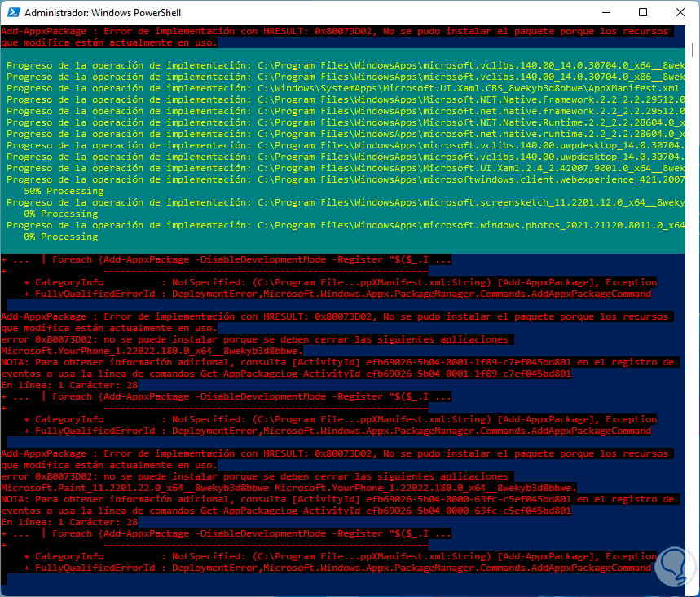Click the progress line for vclibs.140.00_14.0.30704.0_x64
700x597 pixels.
pos(346,65)
